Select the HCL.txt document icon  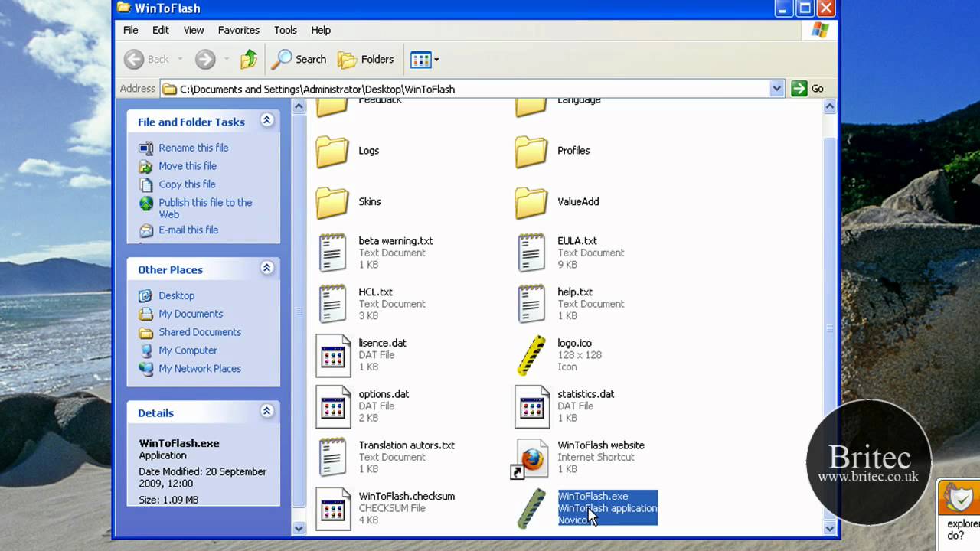(332, 304)
